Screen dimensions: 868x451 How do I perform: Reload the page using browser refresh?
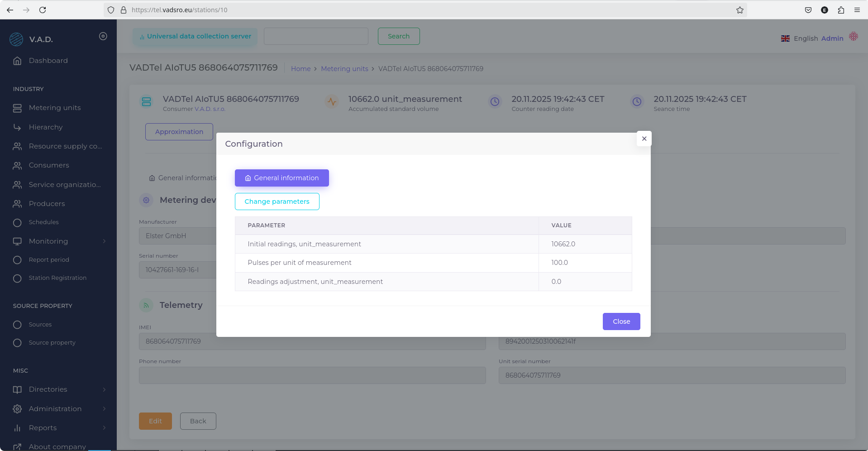tap(43, 10)
